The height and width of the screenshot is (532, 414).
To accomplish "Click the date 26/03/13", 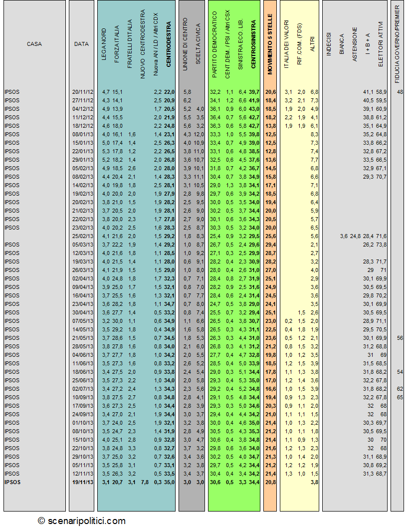I will (x=83, y=270).
